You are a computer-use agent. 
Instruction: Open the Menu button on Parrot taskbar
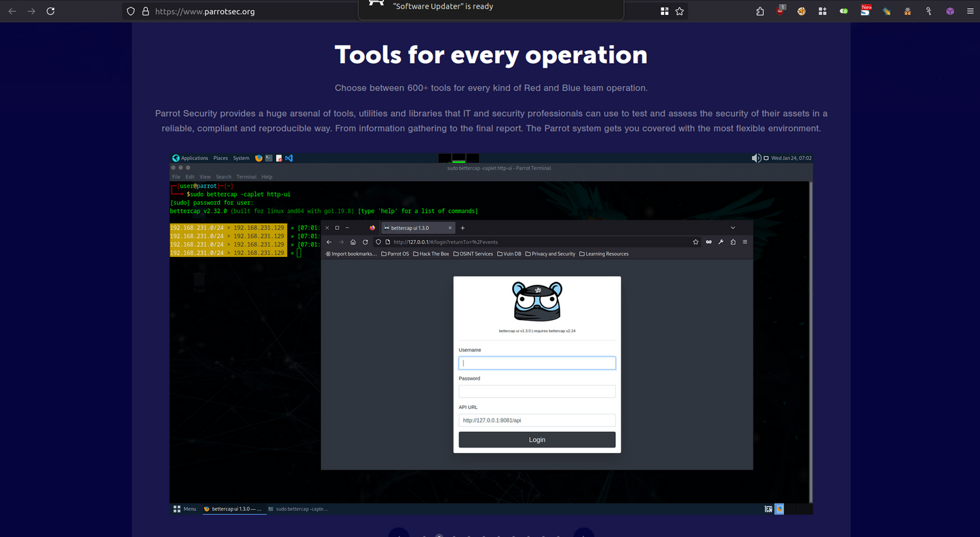click(x=184, y=509)
